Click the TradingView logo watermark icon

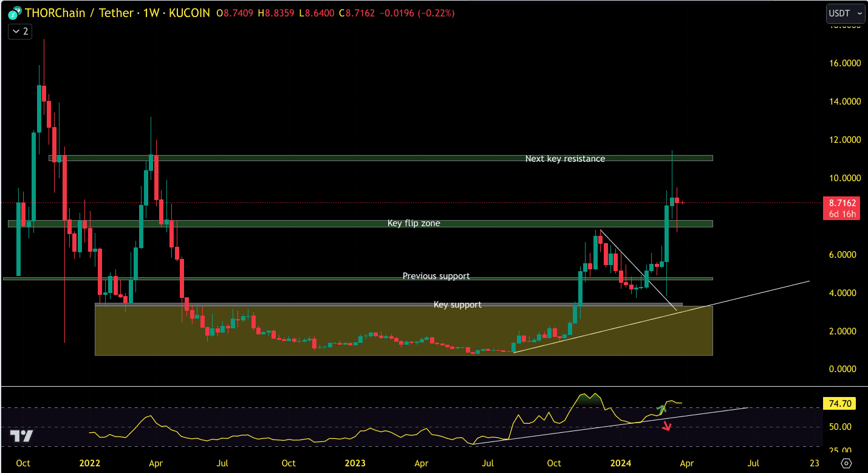[x=21, y=436]
